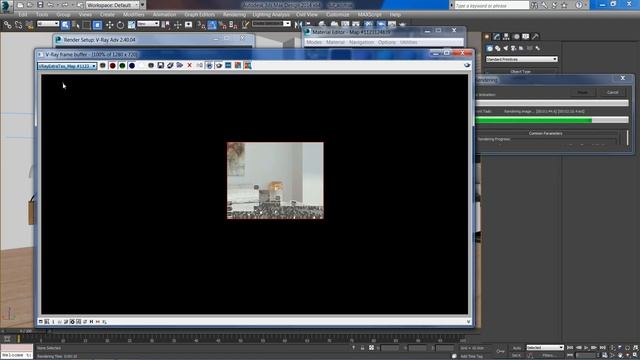Click the search keyword input field
The height and width of the screenshot is (360, 640).
491,5
